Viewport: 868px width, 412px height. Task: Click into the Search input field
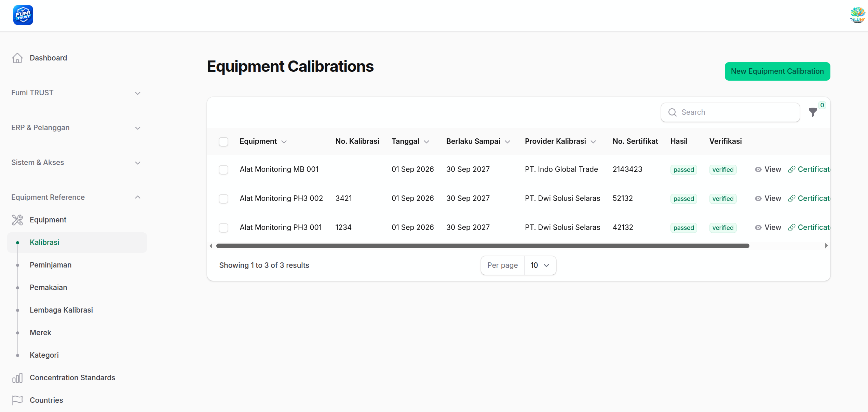click(730, 112)
